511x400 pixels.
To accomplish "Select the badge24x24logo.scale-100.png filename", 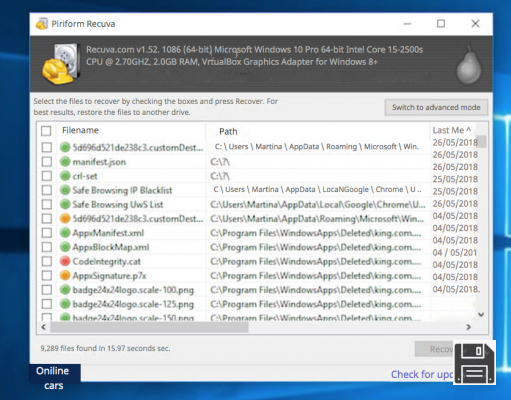I will click(133, 290).
